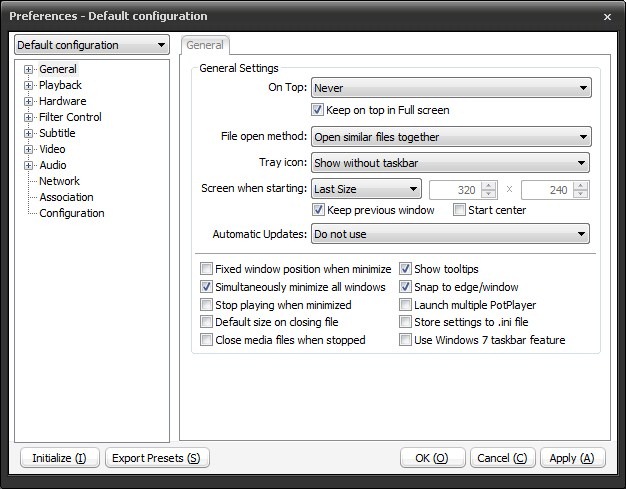This screenshot has width=626, height=489.
Task: Select Network in the settings tree
Action: tap(59, 181)
